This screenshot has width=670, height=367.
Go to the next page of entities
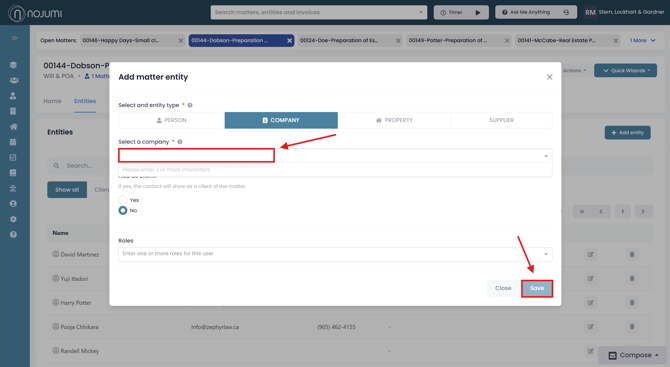click(x=643, y=211)
